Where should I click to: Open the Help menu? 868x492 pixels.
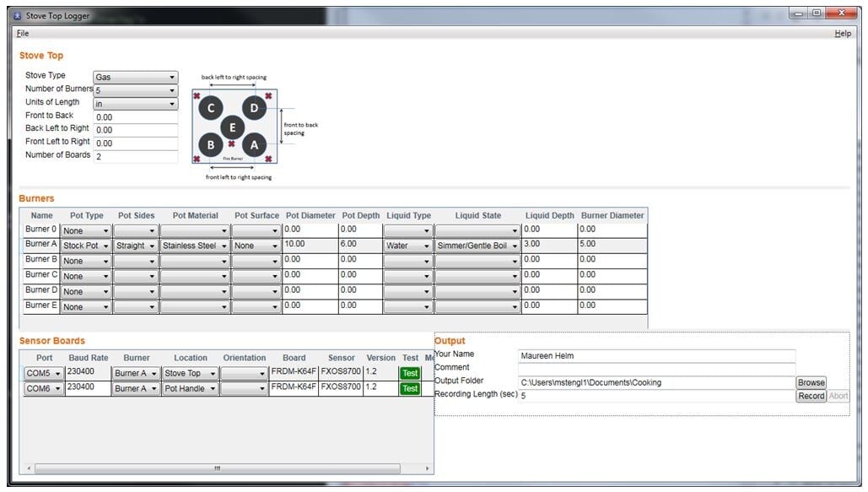[x=842, y=34]
